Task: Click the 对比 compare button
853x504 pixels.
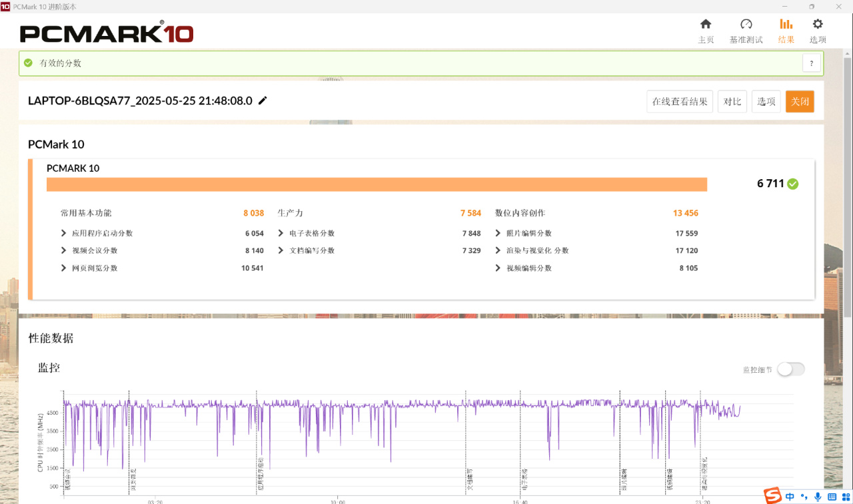Action: [732, 101]
